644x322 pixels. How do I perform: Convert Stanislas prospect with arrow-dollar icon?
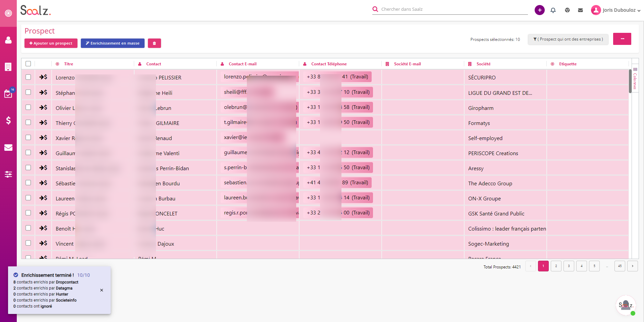point(43,168)
